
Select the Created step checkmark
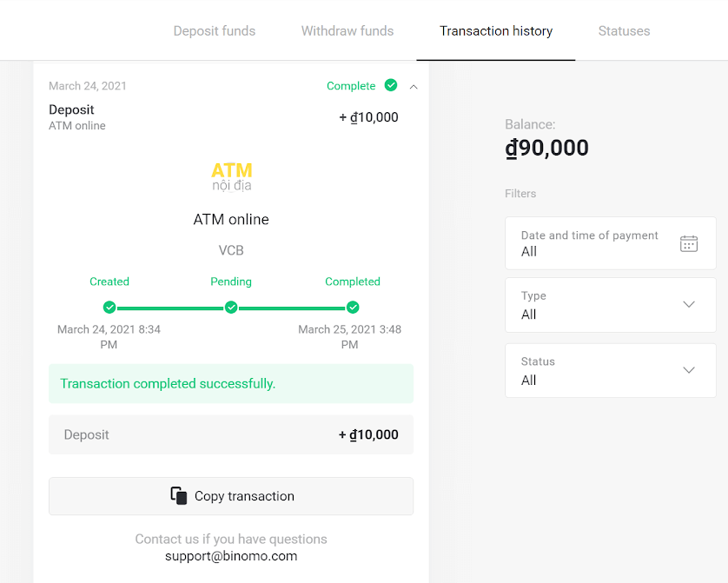(x=109, y=308)
